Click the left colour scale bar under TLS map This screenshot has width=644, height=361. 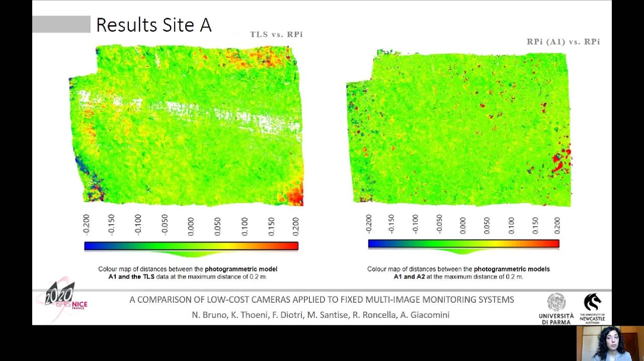click(191, 246)
